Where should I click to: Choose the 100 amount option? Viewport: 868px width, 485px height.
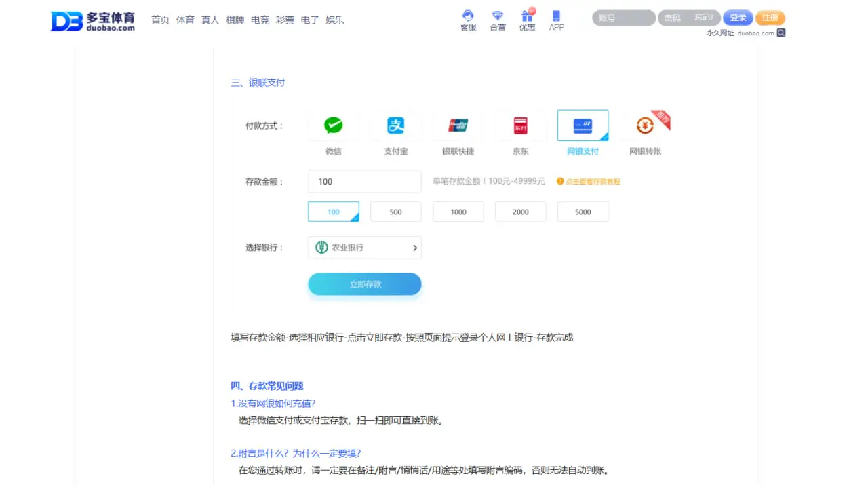click(x=333, y=212)
